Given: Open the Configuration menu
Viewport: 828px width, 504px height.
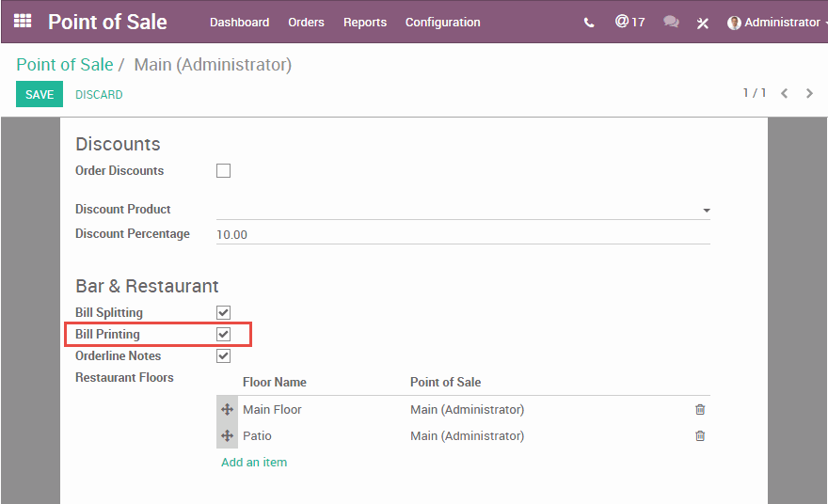Looking at the screenshot, I should click(442, 23).
